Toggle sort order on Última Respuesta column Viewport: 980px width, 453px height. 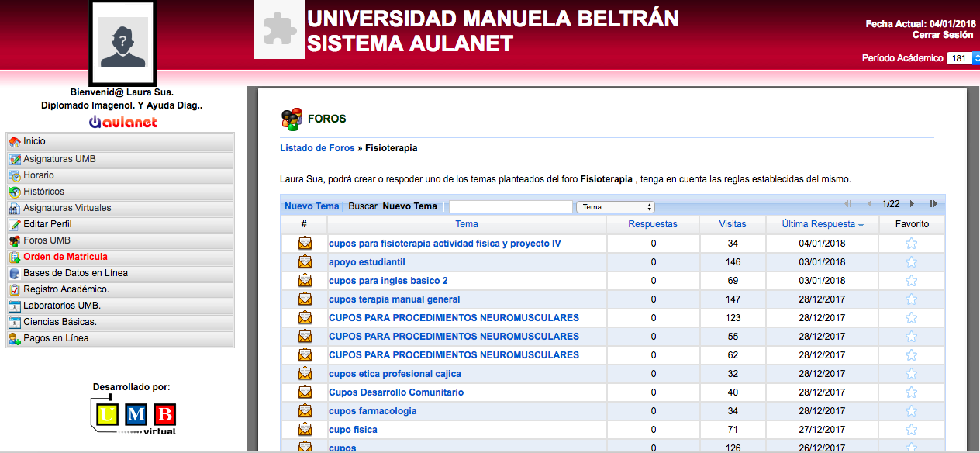(x=823, y=223)
